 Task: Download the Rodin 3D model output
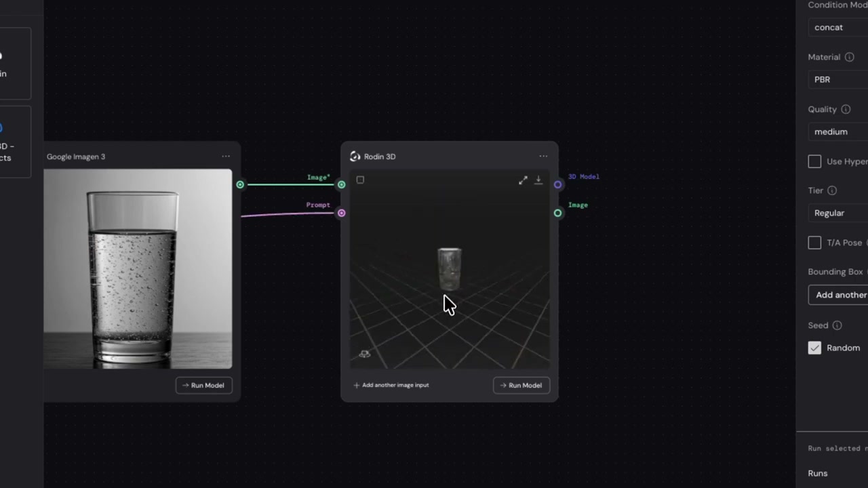coord(538,180)
